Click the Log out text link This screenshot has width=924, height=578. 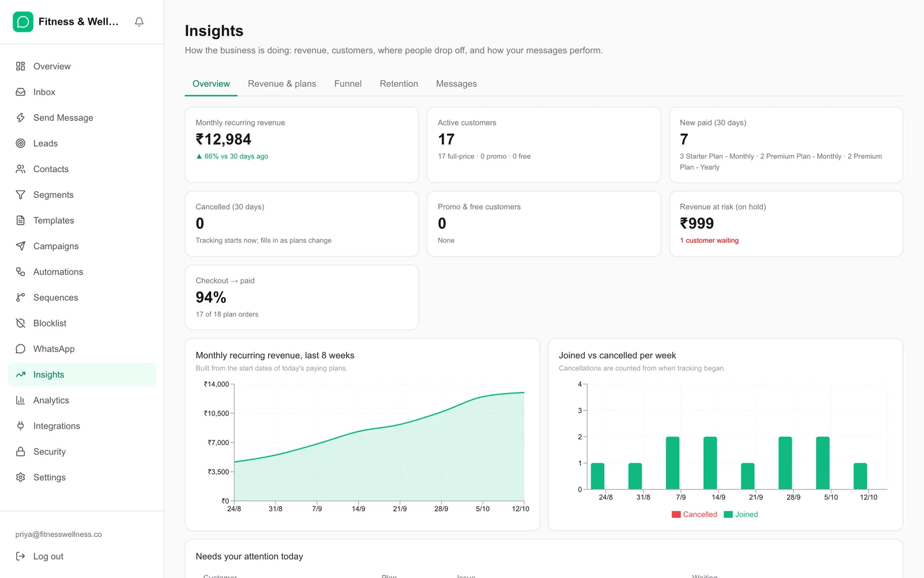[x=49, y=557]
